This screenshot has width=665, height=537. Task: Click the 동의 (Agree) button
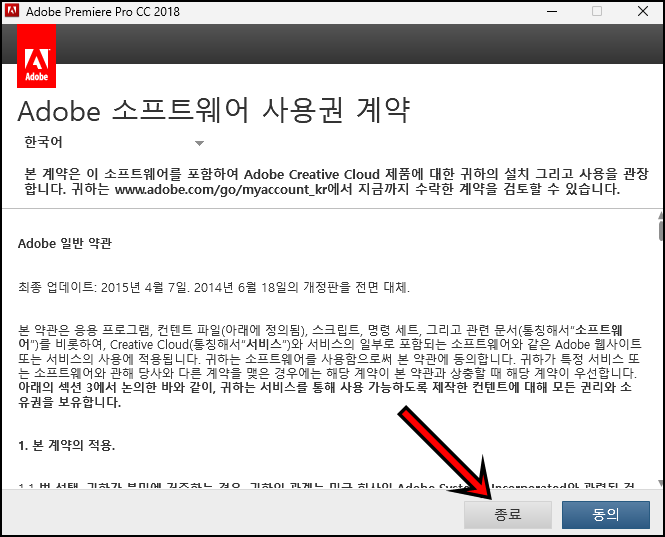[x=606, y=515]
